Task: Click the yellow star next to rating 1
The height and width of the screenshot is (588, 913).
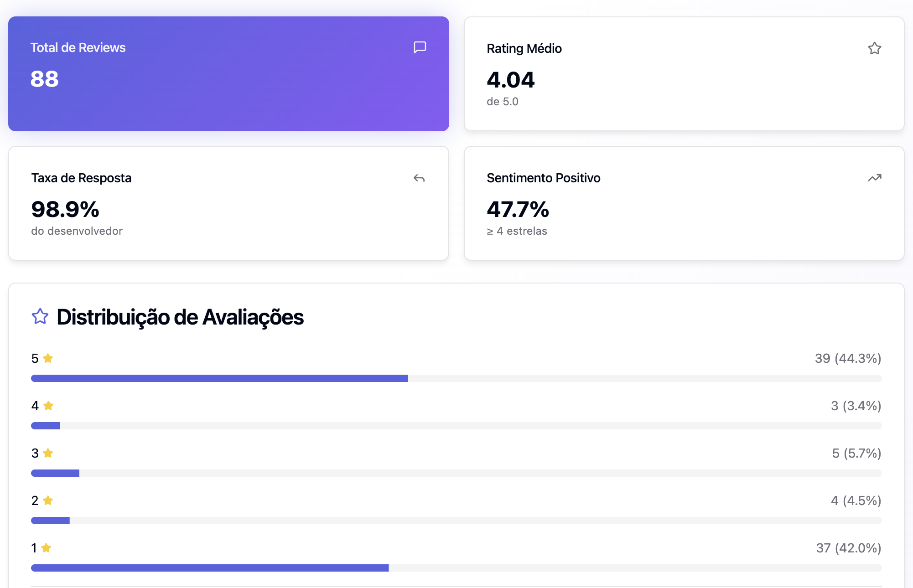Action: tap(46, 548)
